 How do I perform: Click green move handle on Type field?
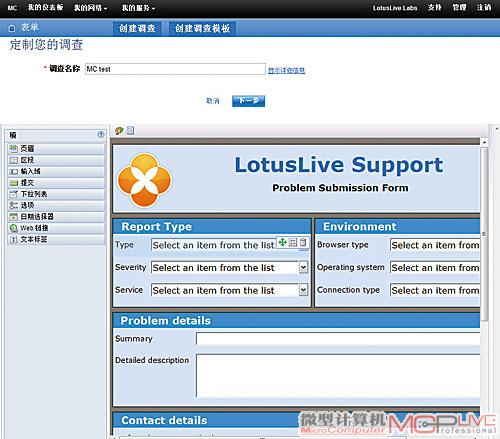pos(283,242)
